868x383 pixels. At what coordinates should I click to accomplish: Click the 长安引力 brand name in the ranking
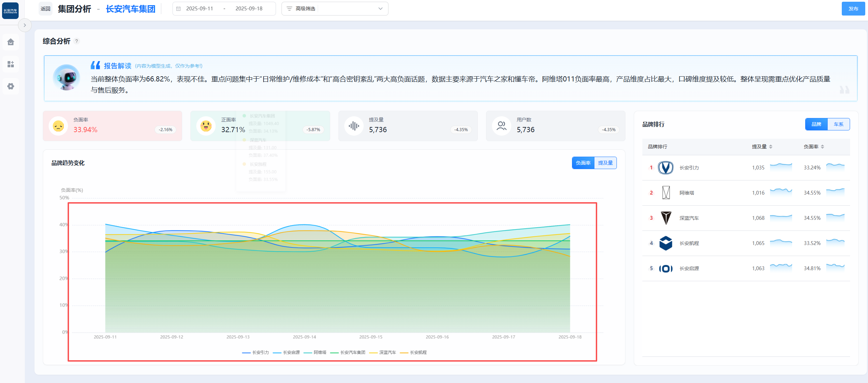[689, 168]
